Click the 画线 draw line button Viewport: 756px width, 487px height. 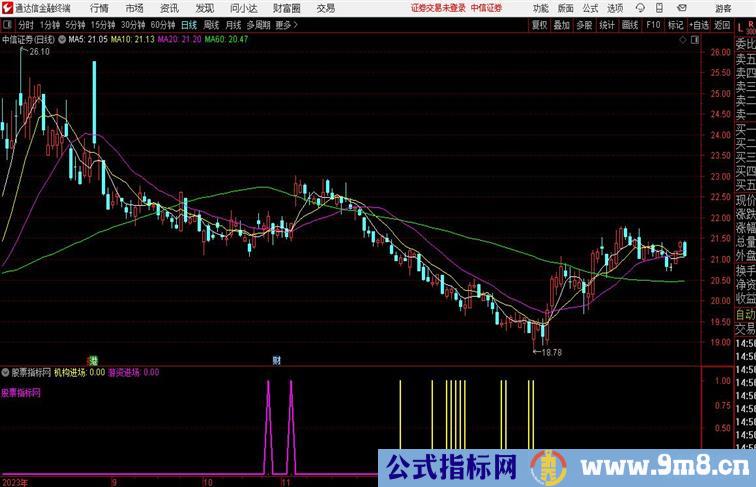tap(630, 25)
